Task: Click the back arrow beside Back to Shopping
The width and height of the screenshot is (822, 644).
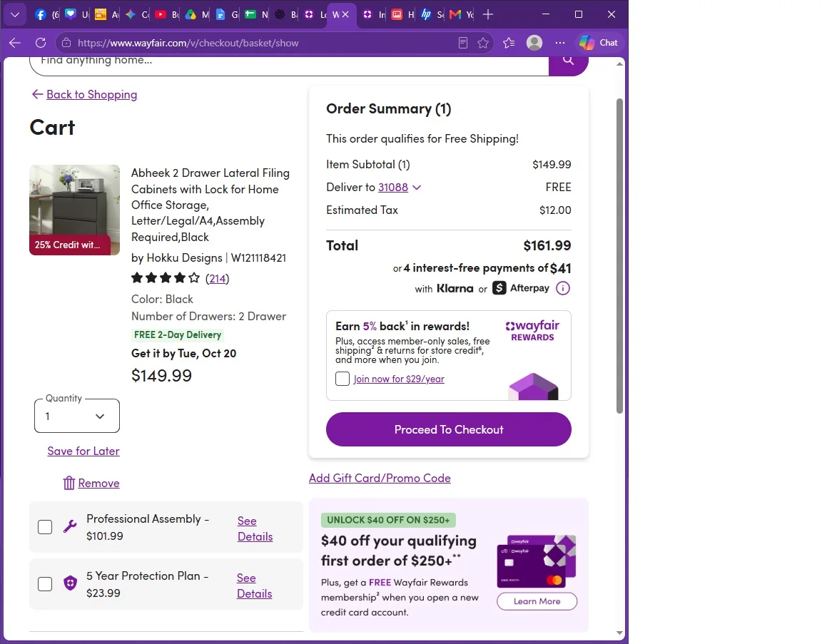Action: pyautogui.click(x=37, y=94)
